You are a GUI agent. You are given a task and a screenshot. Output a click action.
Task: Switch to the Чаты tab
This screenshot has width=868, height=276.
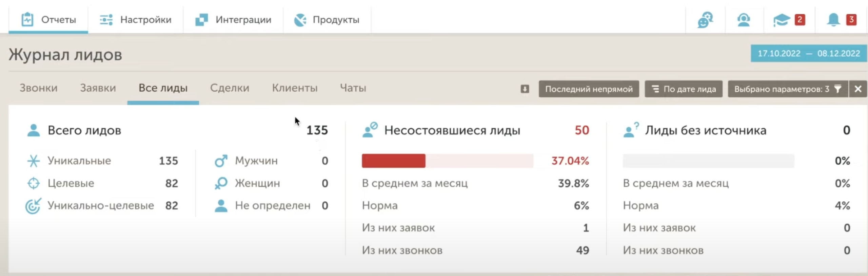[353, 88]
